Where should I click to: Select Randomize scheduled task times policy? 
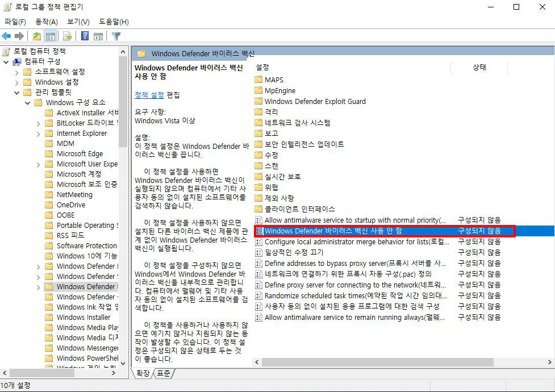tap(377, 295)
